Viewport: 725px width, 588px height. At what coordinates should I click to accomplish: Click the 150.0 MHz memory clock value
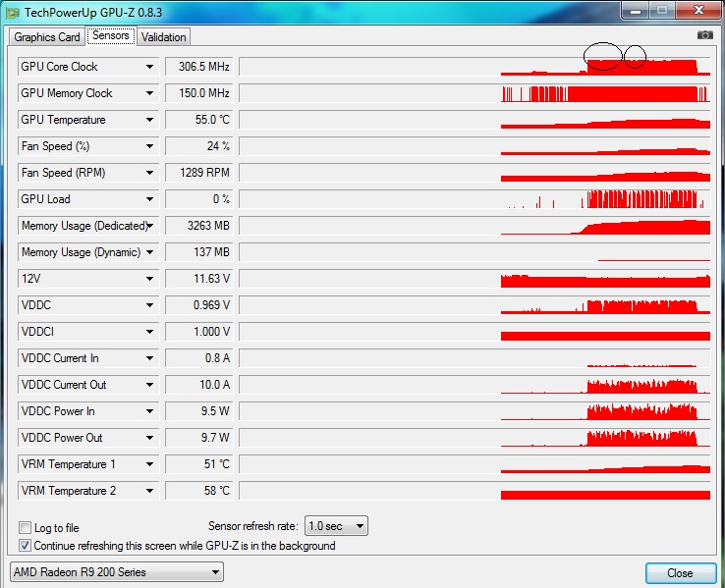pyautogui.click(x=198, y=93)
